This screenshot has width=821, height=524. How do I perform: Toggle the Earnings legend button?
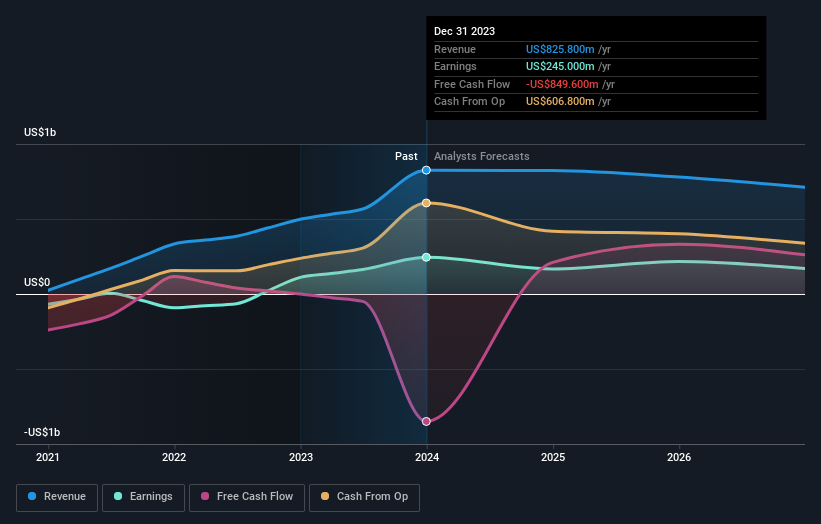(143, 497)
